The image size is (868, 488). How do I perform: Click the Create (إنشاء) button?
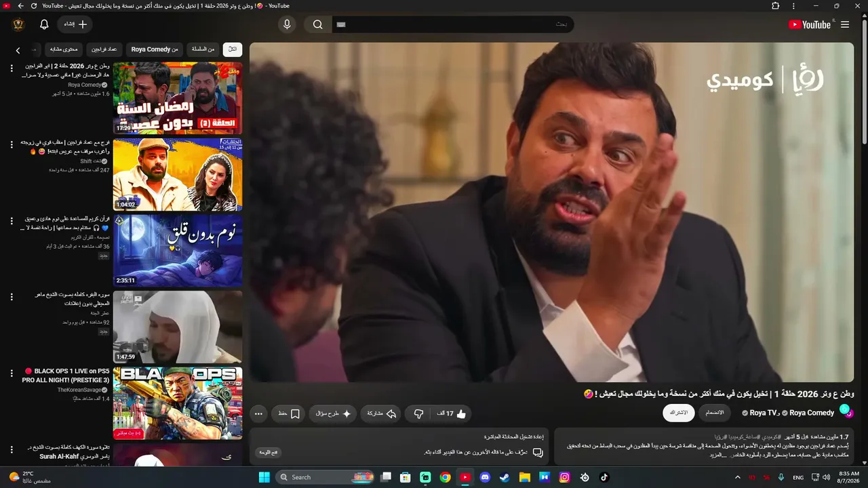[75, 24]
